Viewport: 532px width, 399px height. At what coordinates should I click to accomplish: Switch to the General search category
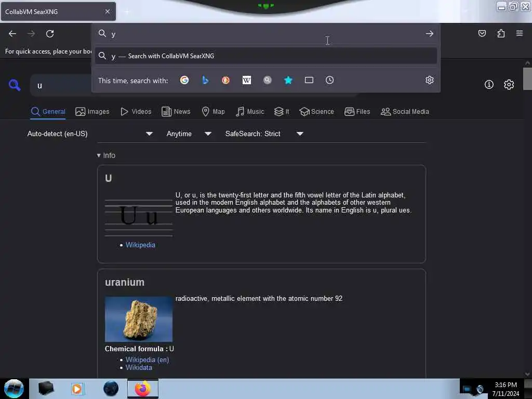click(48, 112)
